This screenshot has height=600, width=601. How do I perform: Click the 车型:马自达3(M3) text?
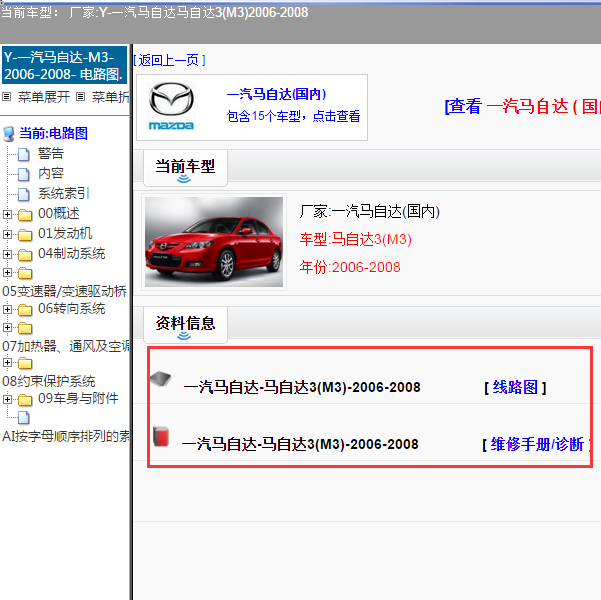[x=356, y=240]
